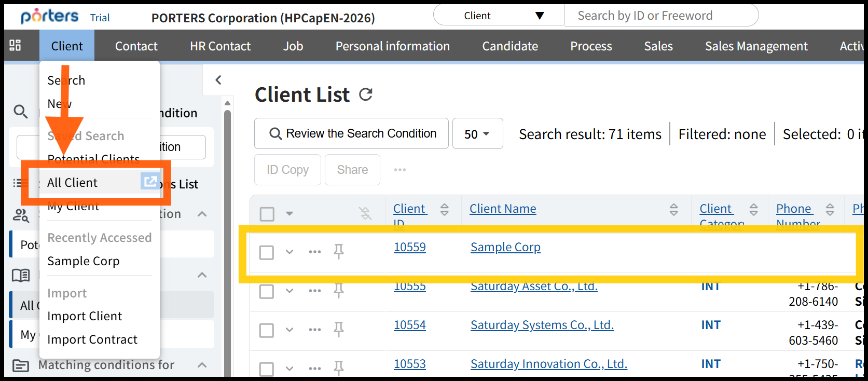Click Review the Search Condition button
Viewport: 868px width, 381px height.
(351, 134)
